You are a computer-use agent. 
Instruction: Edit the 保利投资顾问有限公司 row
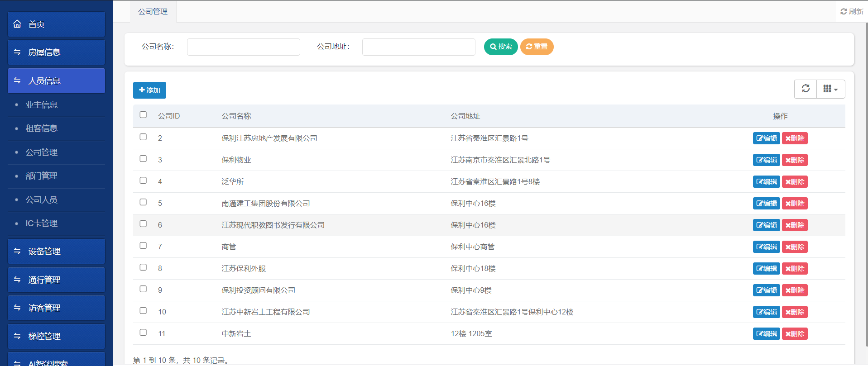pyautogui.click(x=766, y=290)
